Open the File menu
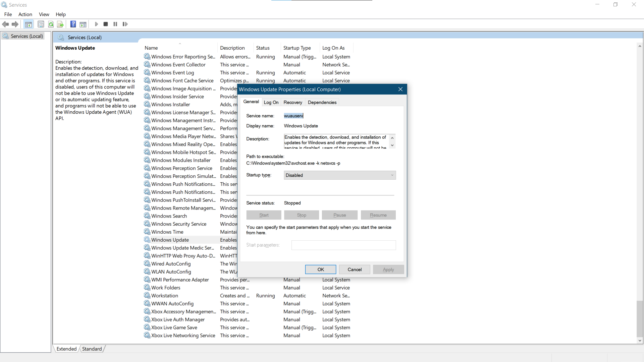Viewport: 644px width, 362px height. 8,14
